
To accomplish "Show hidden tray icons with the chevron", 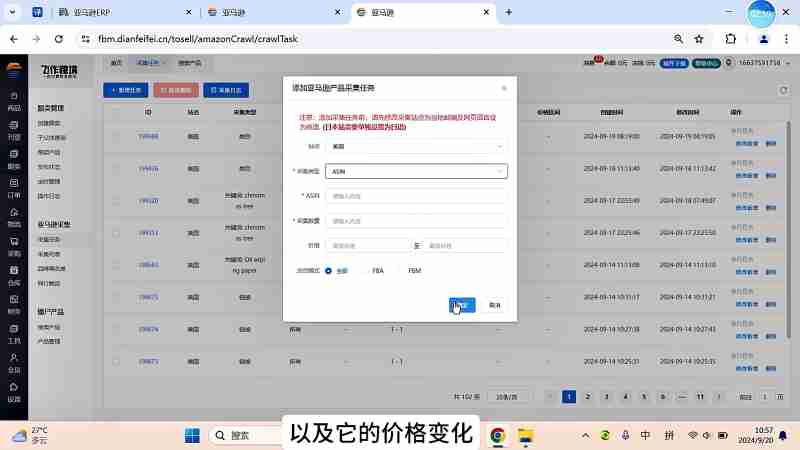I will [586, 435].
